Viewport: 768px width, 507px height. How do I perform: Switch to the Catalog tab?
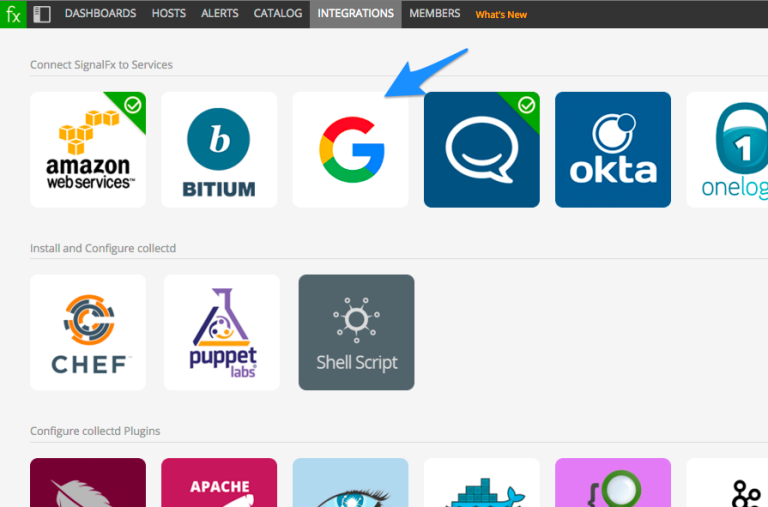click(x=278, y=13)
